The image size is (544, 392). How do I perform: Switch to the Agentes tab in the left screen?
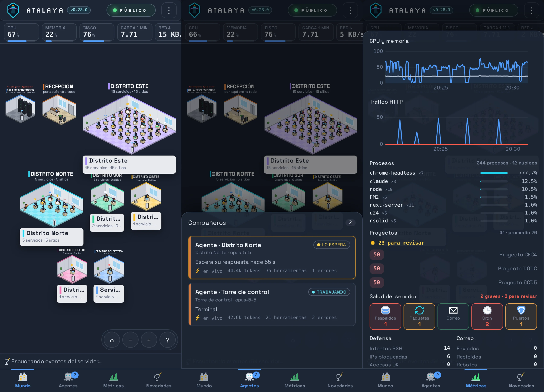[68, 381]
